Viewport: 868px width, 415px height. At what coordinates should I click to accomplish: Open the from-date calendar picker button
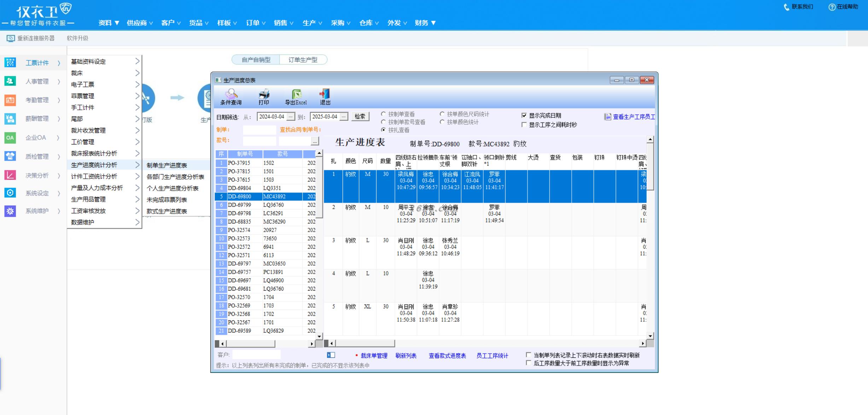pyautogui.click(x=291, y=117)
